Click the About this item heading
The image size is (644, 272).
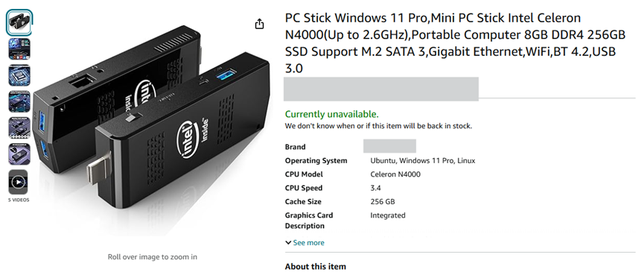click(316, 267)
